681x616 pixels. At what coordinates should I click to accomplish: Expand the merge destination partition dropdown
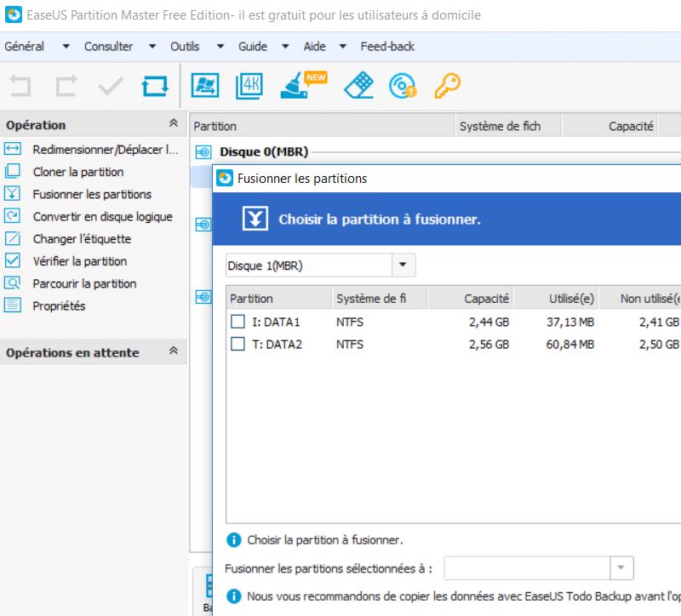[622, 568]
